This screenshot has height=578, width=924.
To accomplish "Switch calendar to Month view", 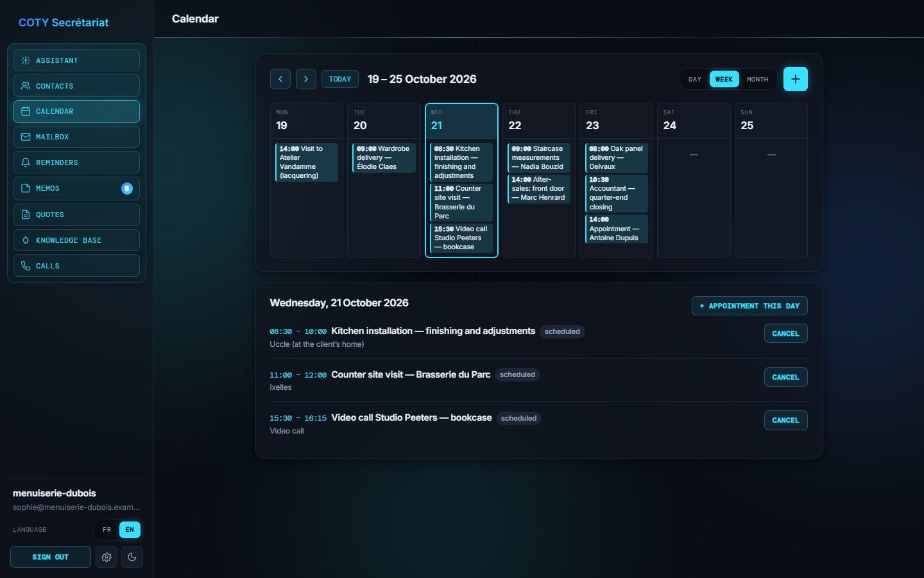I will [757, 80].
